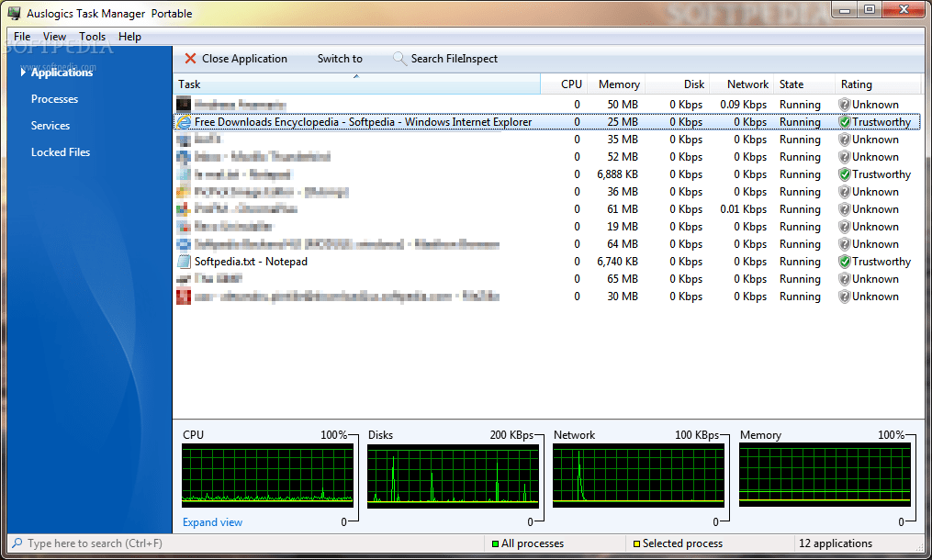
Task: Click the Network activity graph
Action: tap(638, 476)
